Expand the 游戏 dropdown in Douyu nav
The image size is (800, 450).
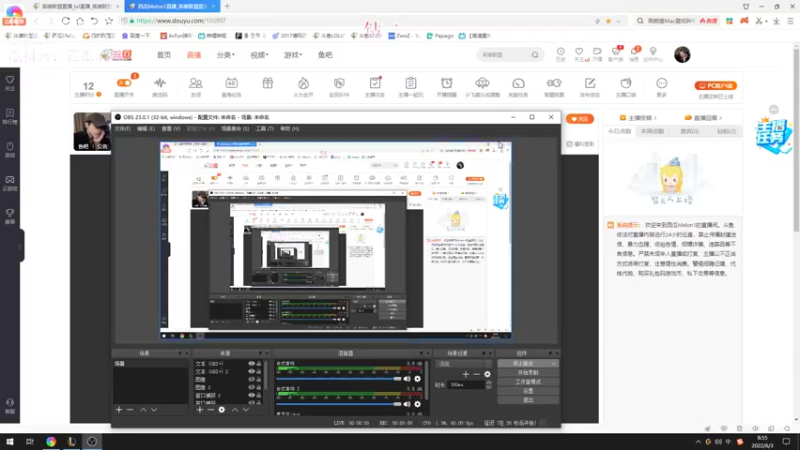point(293,55)
